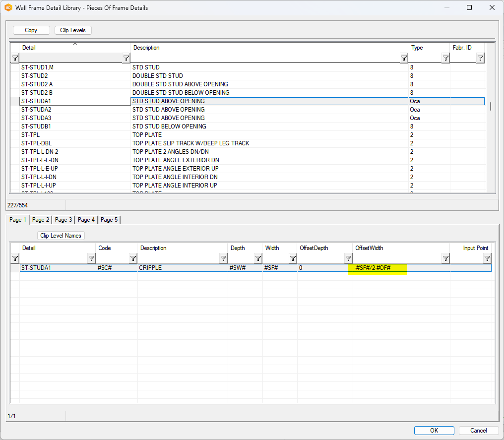
Task: Open the Type column filter icon
Action: 445,59
